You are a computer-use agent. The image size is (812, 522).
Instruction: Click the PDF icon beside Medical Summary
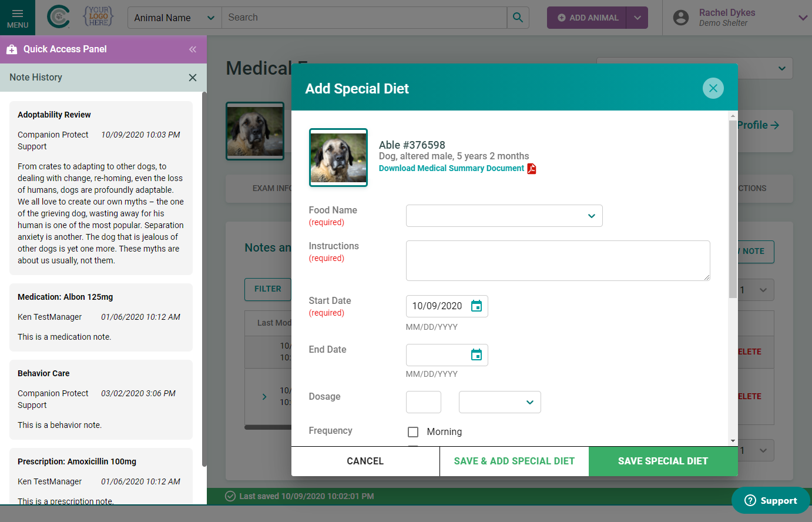(x=532, y=169)
